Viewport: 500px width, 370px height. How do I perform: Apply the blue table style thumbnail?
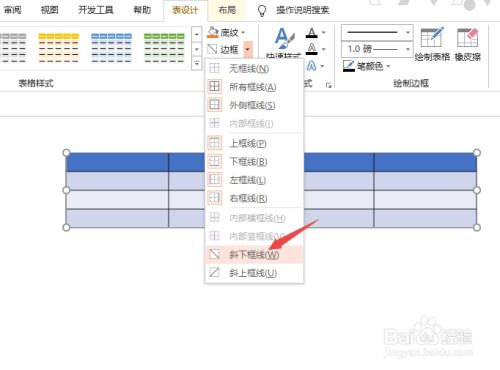click(111, 48)
